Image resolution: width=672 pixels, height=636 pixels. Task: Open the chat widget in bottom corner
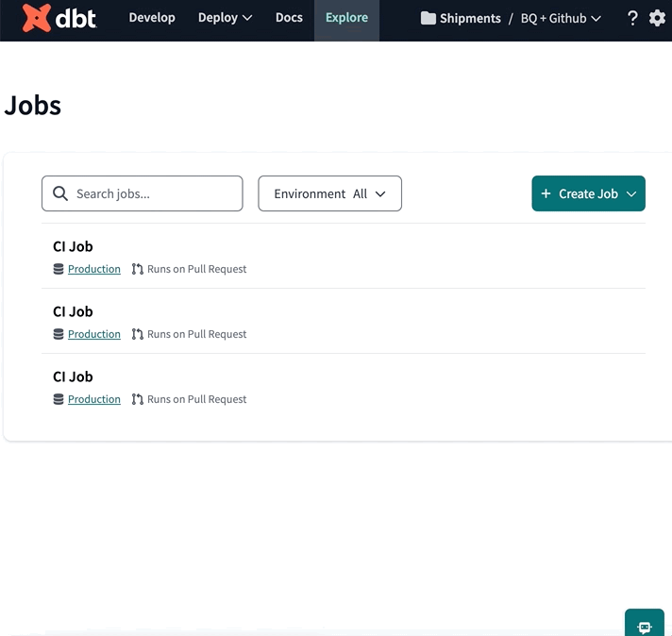click(645, 627)
